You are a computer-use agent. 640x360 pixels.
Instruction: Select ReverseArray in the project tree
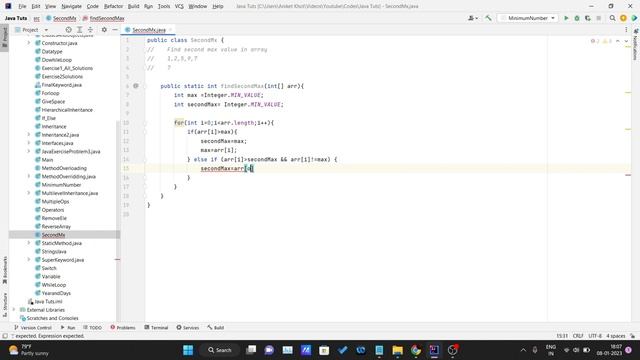coord(56,227)
